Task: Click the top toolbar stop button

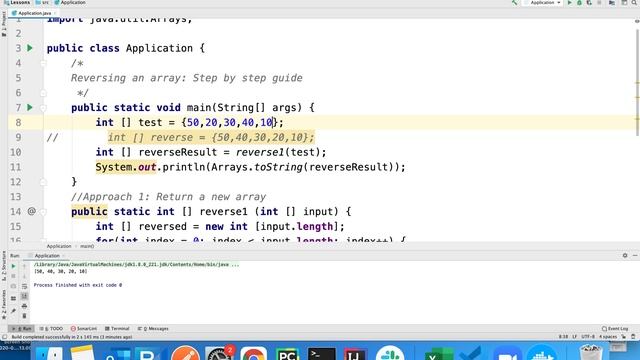Action: click(x=599, y=2)
